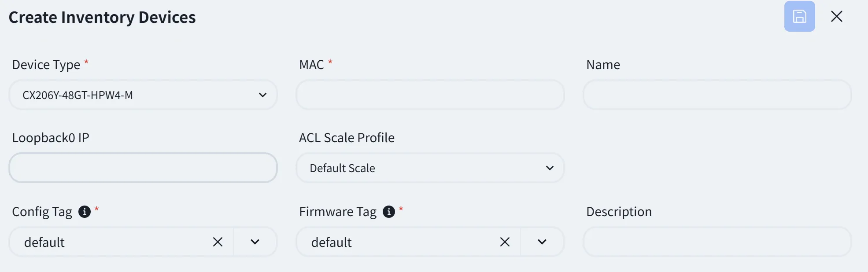The height and width of the screenshot is (272, 868).
Task: Clear the Config Tag value
Action: pos(218,242)
